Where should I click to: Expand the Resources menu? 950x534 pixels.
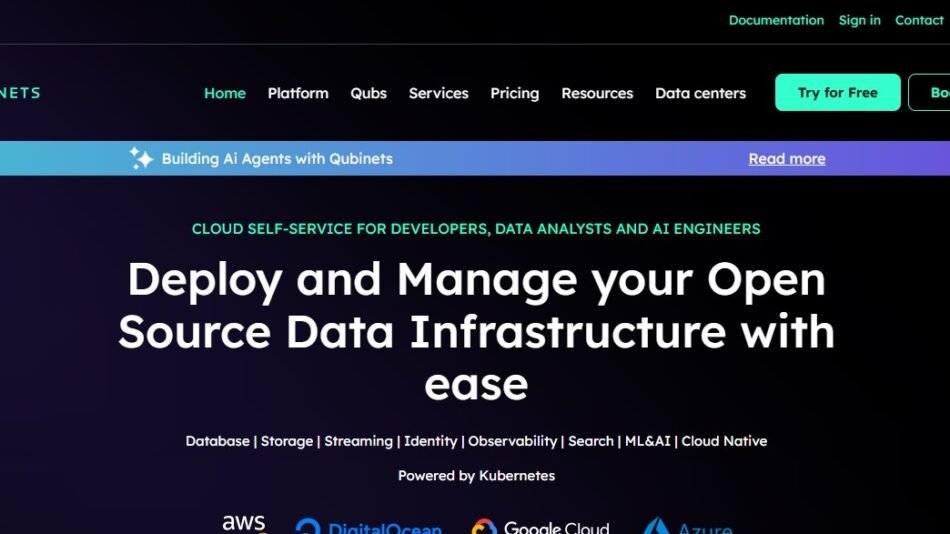597,93
